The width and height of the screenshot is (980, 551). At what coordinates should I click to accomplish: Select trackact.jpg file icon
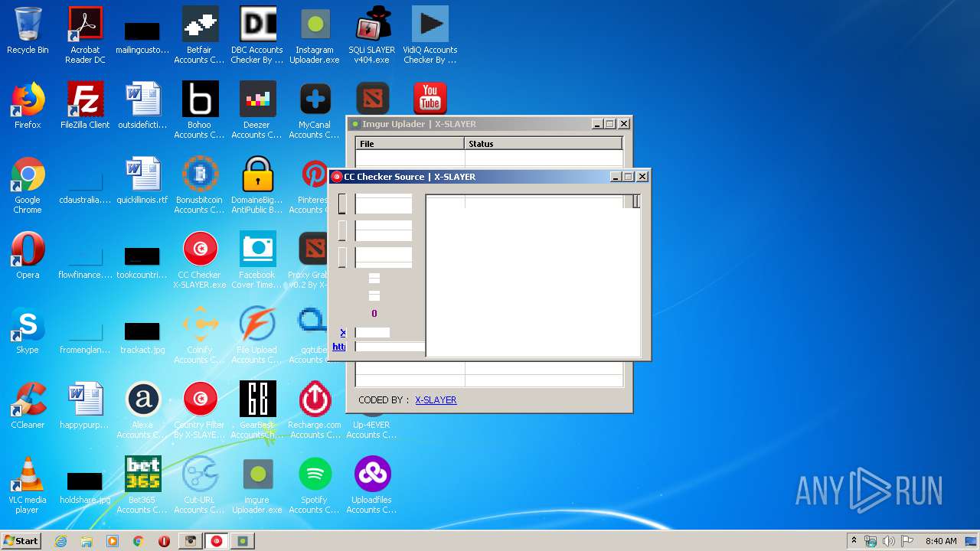pyautogui.click(x=142, y=337)
